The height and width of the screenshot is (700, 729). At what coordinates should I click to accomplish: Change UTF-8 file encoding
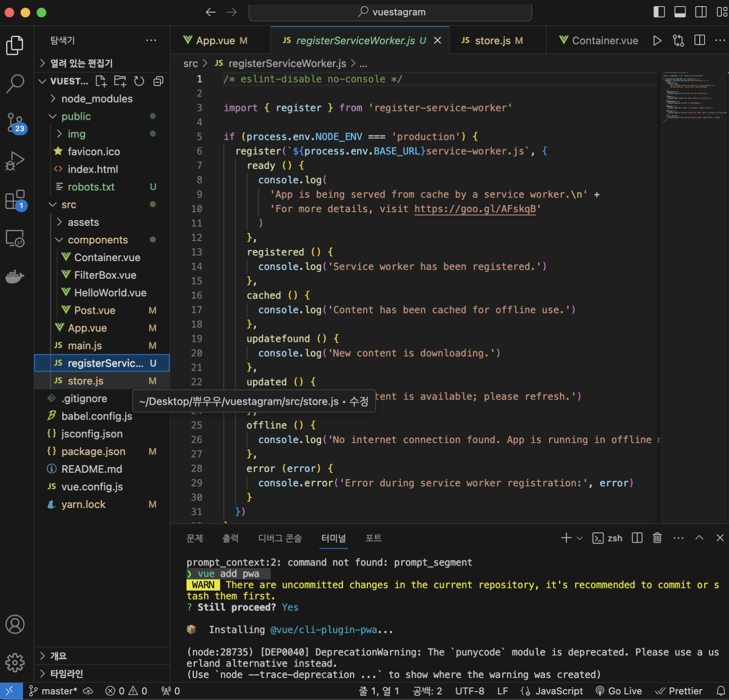tap(470, 691)
